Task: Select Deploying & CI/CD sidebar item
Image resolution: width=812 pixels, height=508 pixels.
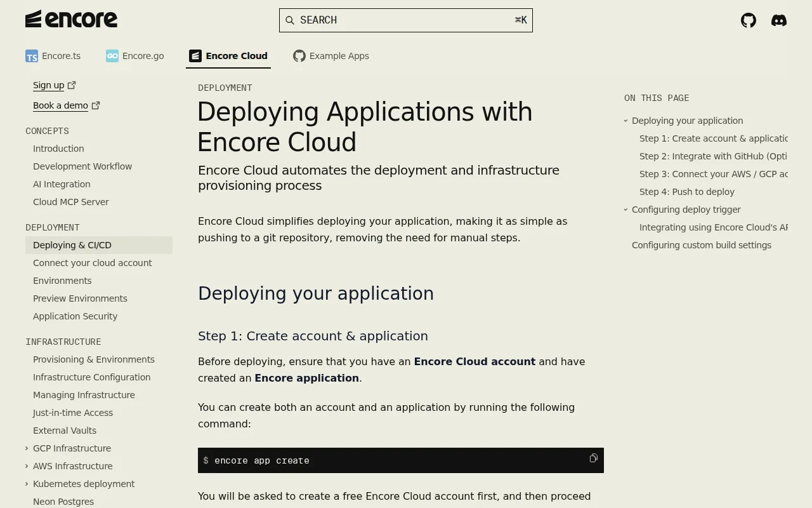Action: coord(99,245)
